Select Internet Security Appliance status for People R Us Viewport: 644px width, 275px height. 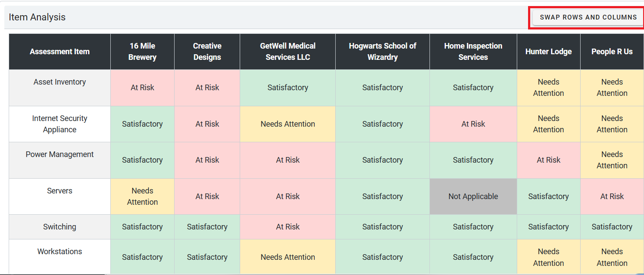coord(612,124)
